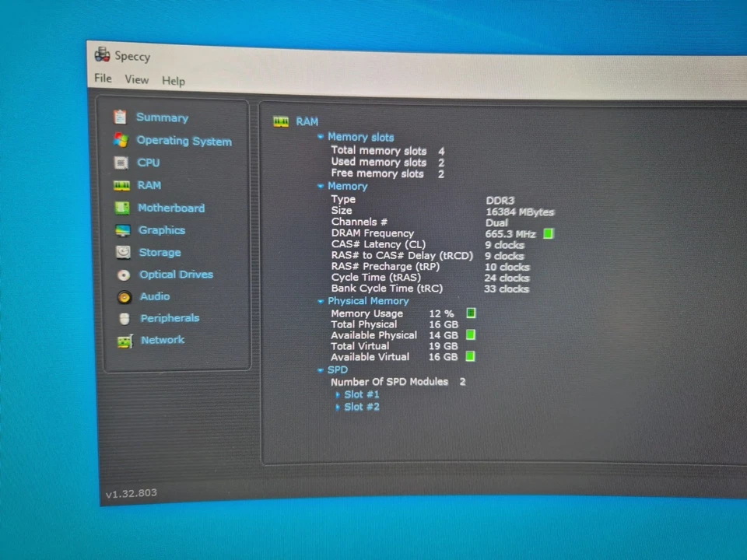Viewport: 747px width, 560px height.
Task: Select the Operating System icon
Action: [x=121, y=141]
